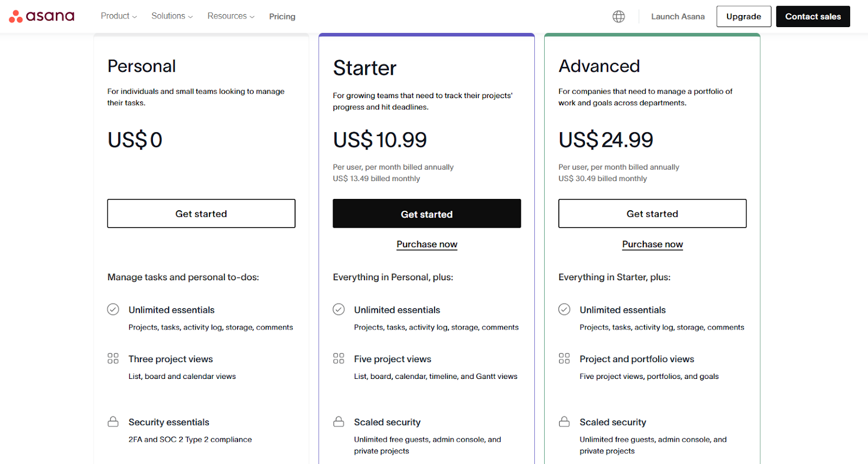Screen dimensions: 868x464
Task: Click the grid icon beside Project and portfolio views
Action: pyautogui.click(x=564, y=358)
